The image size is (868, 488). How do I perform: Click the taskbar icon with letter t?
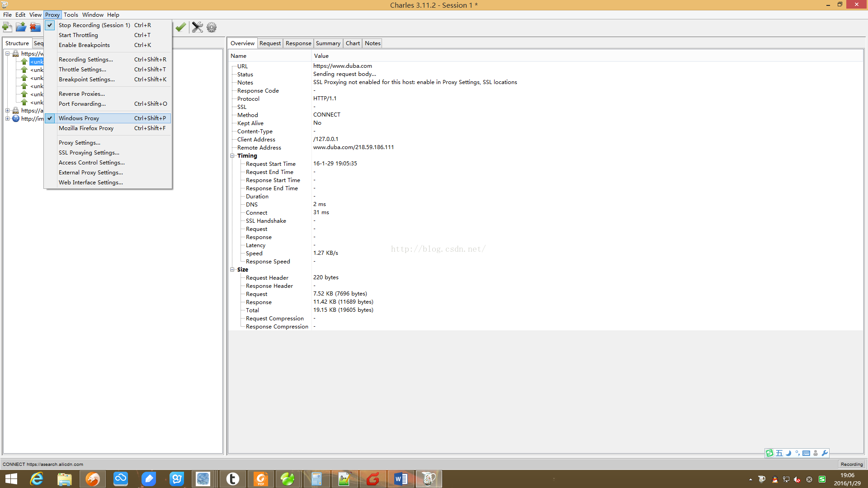click(x=233, y=479)
